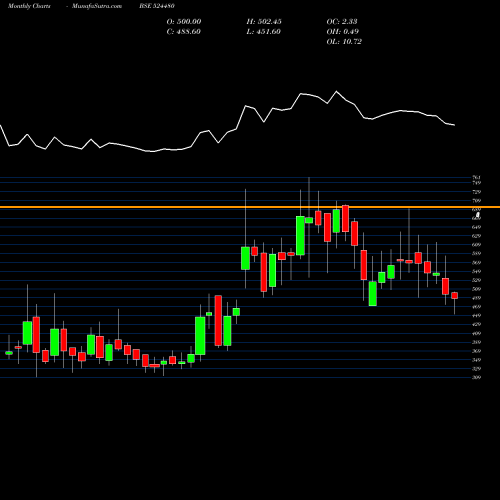Click the 'Monthly Charts' title text
Screen dimensions: 500x500
click(29, 6)
